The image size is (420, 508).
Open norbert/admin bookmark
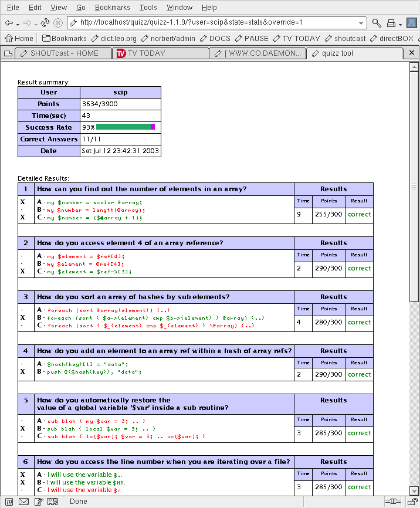pos(168,39)
